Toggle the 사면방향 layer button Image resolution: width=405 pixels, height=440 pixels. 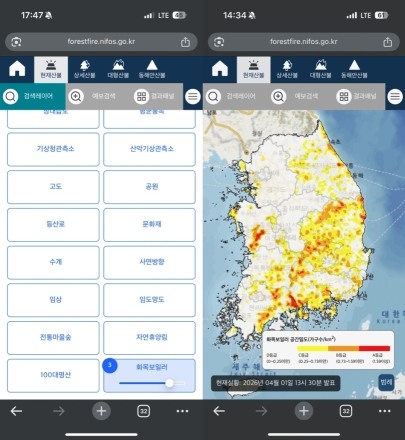(x=149, y=262)
